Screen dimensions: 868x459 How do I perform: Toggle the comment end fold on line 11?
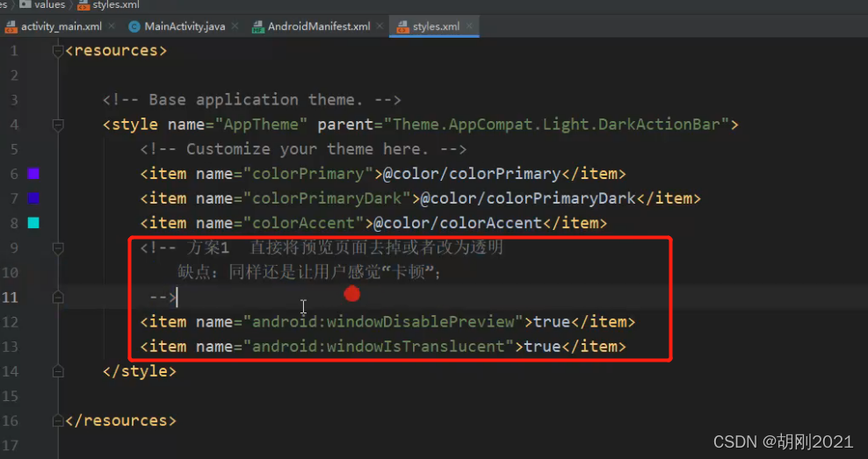[x=58, y=298]
